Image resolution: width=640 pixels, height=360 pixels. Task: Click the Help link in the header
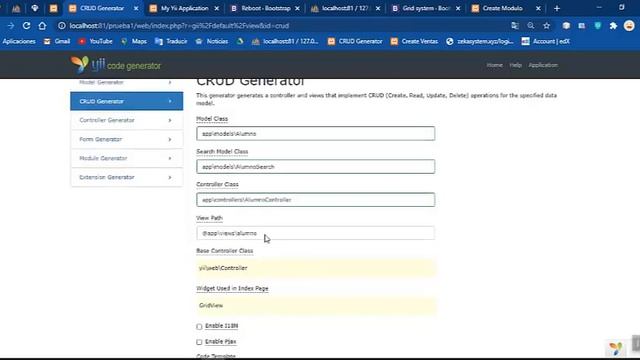(x=515, y=65)
